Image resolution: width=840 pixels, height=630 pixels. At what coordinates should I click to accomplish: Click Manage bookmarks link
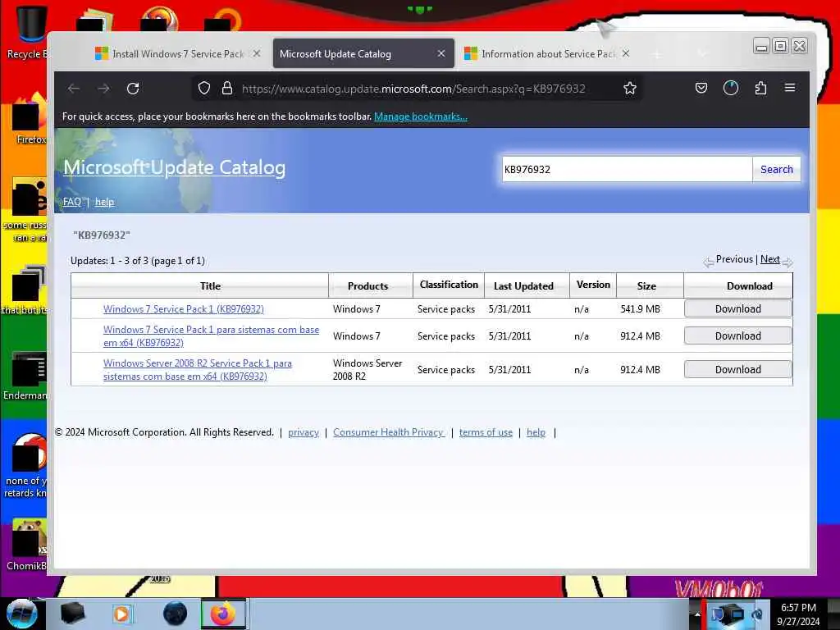[x=421, y=116]
